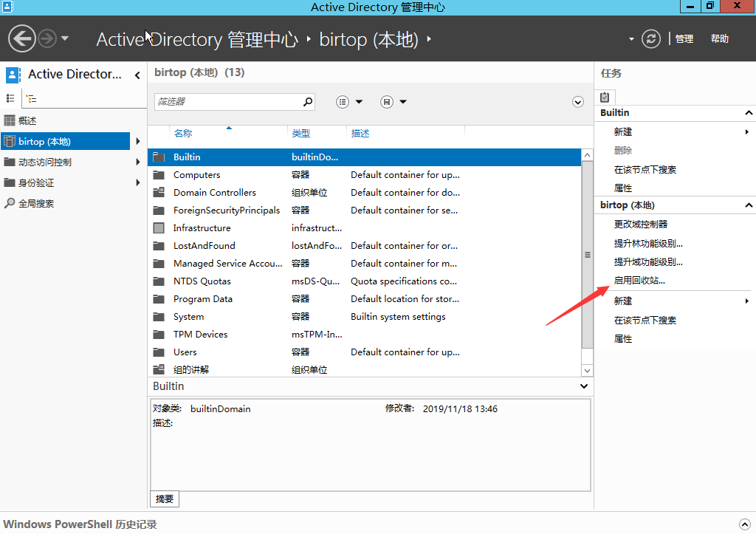Open the list view options button
This screenshot has height=534, width=756.
pyautogui.click(x=343, y=102)
